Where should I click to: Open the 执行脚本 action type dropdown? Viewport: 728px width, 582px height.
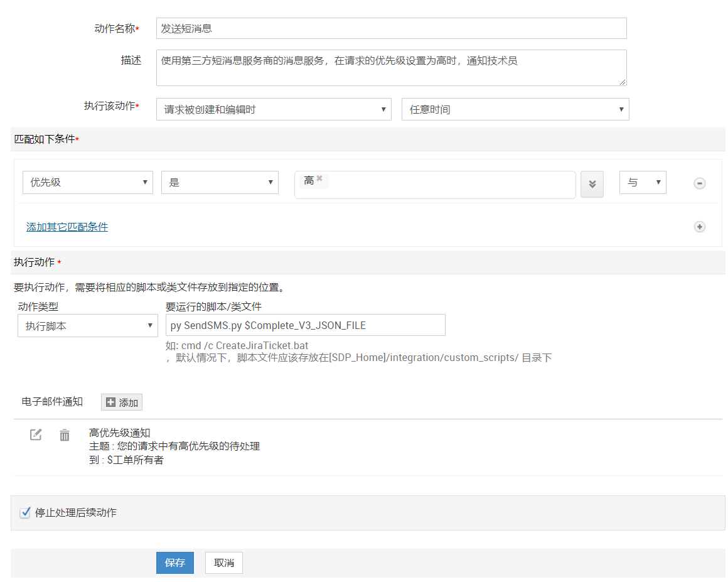[x=87, y=326]
